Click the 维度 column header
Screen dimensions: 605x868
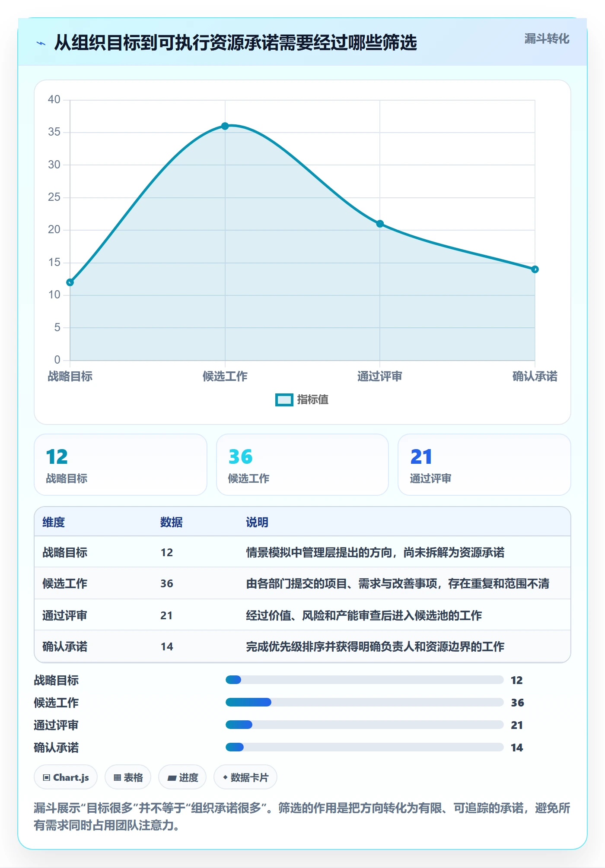click(54, 522)
